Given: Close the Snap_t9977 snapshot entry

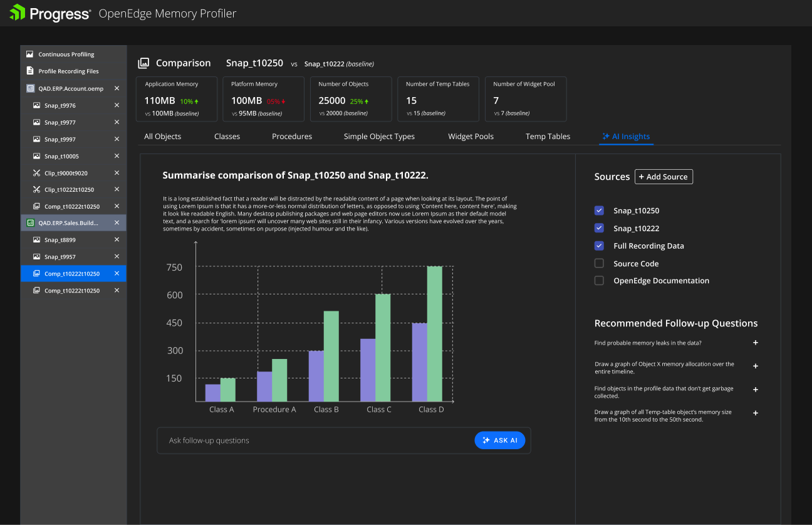Looking at the screenshot, I should tap(117, 122).
